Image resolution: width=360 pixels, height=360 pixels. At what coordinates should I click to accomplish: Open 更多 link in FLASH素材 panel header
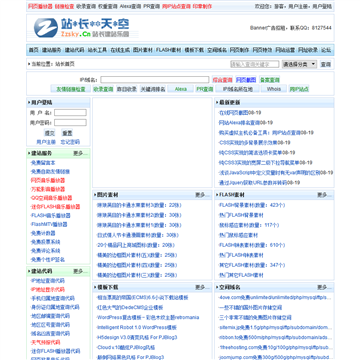pos(324,195)
